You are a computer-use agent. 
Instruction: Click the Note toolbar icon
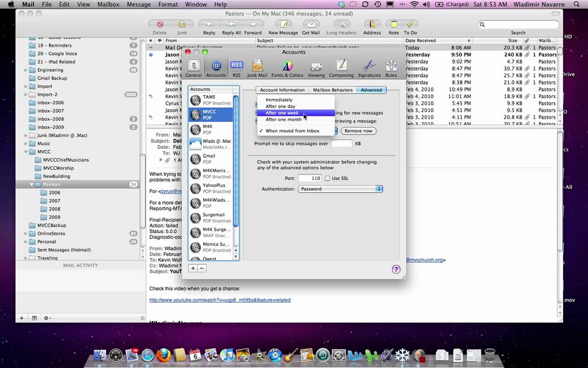[394, 24]
